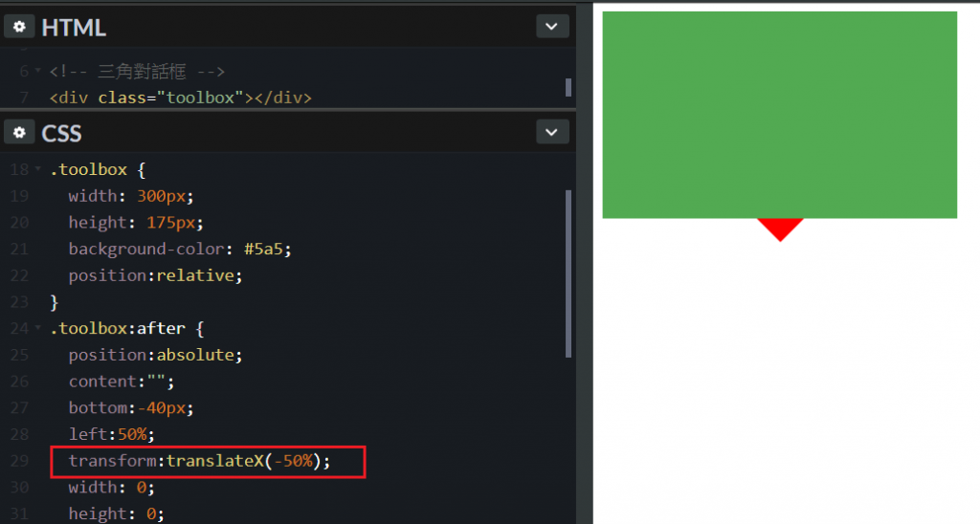980x524 pixels.
Task: Click the content:"" declaration
Action: tap(122, 381)
